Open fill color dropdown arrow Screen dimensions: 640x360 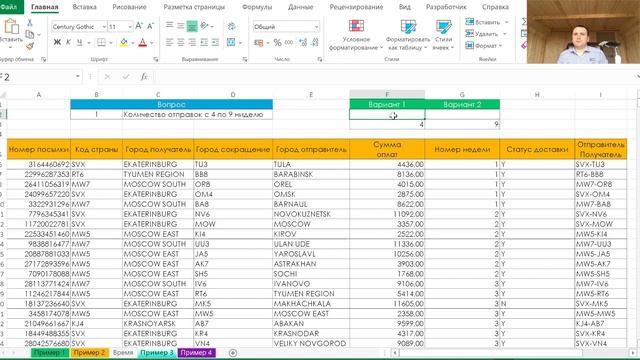pos(133,42)
